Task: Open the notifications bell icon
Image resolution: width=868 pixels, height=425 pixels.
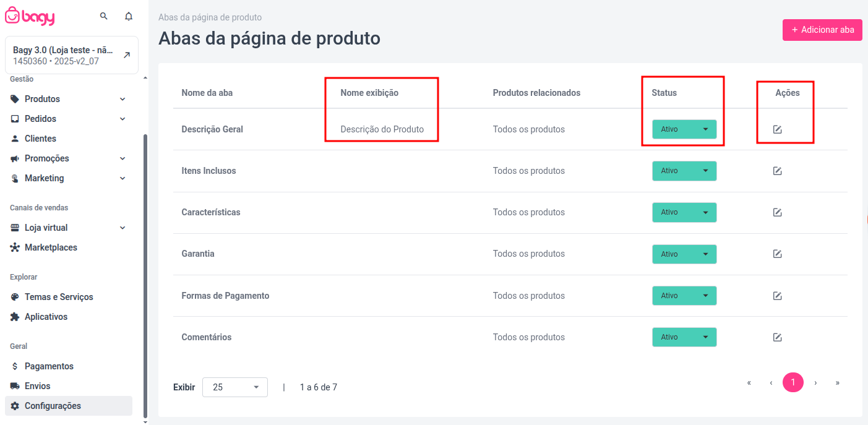Action: pos(129,16)
